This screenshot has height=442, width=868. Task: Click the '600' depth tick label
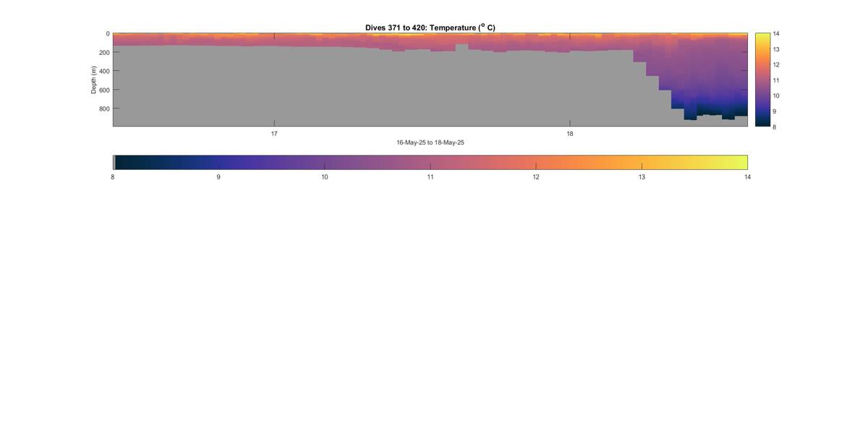tap(104, 90)
